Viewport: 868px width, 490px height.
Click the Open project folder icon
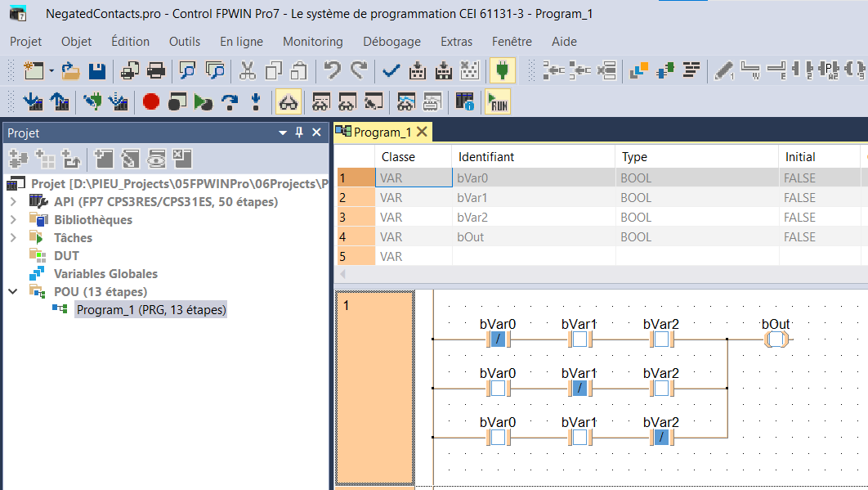[x=70, y=71]
